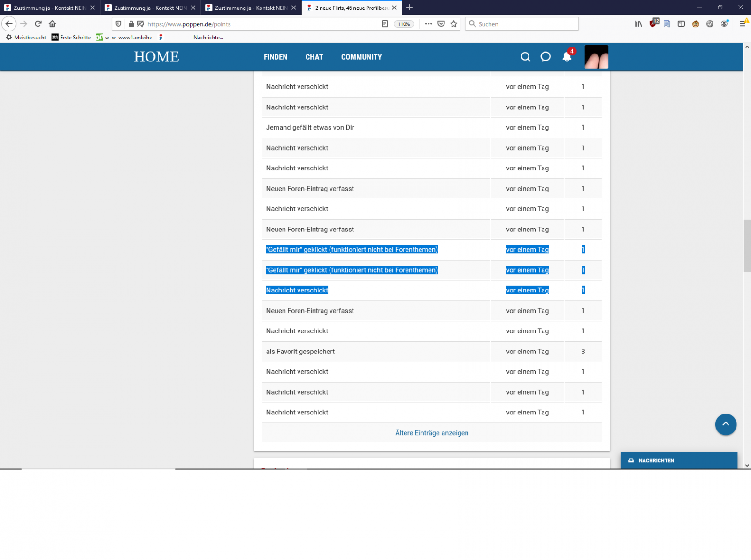
Task: Reload the current page
Action: click(38, 24)
